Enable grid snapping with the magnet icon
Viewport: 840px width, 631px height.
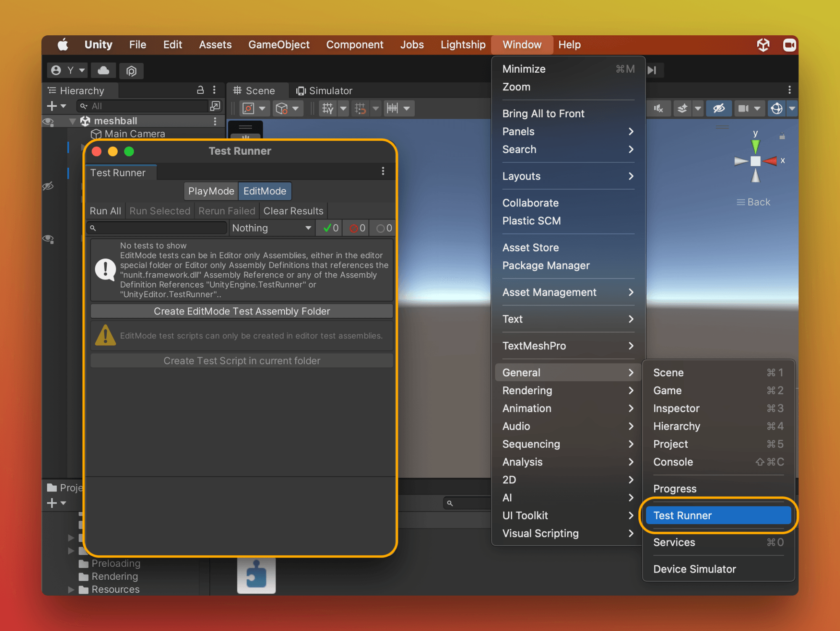pos(360,108)
